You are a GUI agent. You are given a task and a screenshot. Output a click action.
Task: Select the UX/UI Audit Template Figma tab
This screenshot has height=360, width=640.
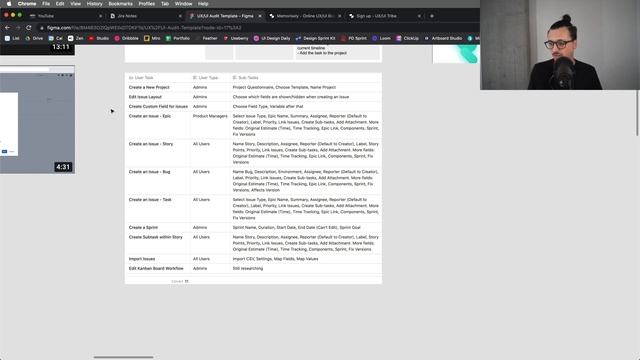(x=225, y=16)
